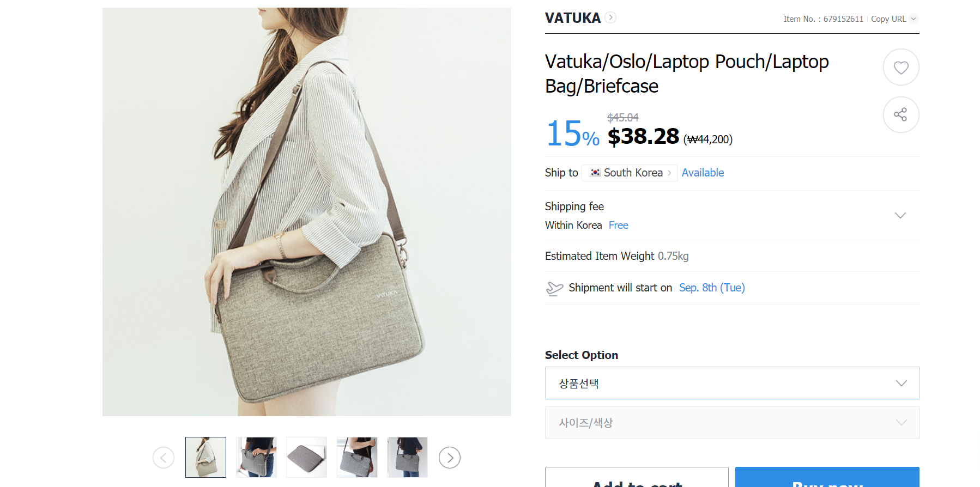Click the Add to cart button
The height and width of the screenshot is (487, 980).
pyautogui.click(x=637, y=478)
